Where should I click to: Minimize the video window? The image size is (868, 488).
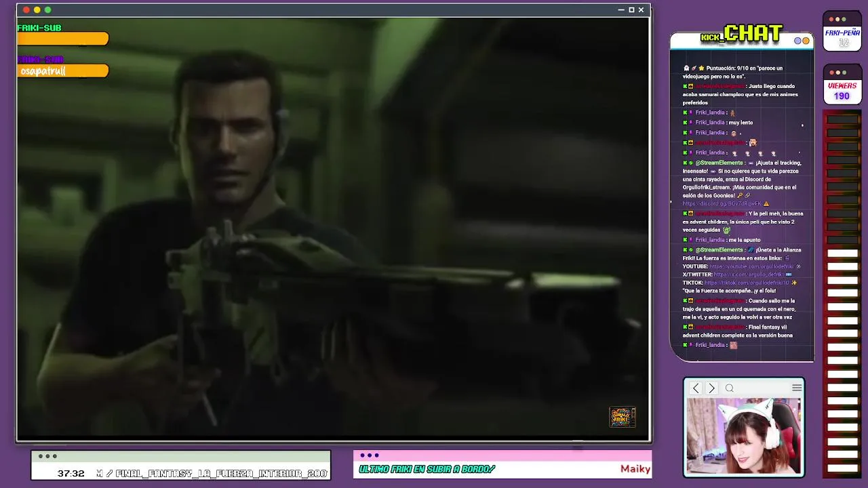click(x=621, y=10)
